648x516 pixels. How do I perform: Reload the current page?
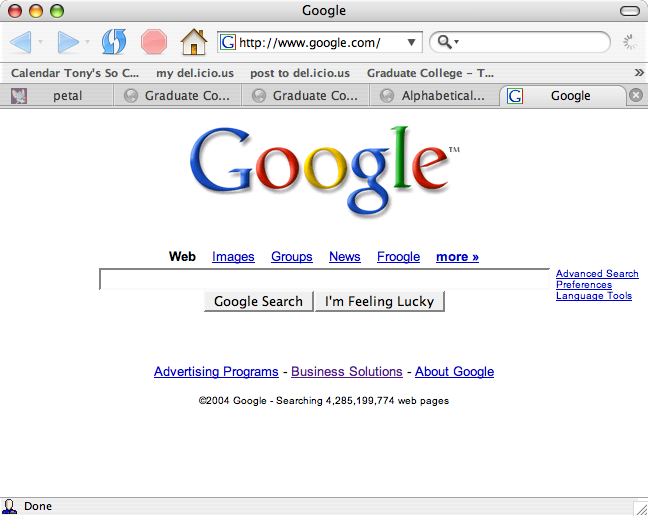(x=114, y=42)
